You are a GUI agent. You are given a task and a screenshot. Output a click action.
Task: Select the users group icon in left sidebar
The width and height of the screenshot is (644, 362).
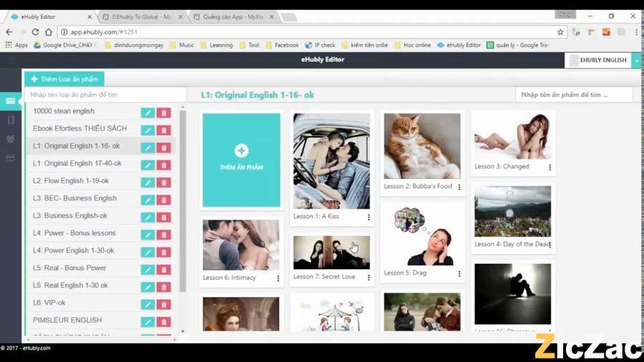11,139
